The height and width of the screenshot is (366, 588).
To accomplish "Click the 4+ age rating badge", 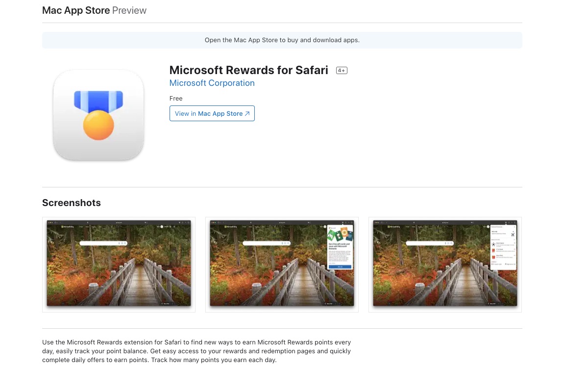I will coord(342,71).
